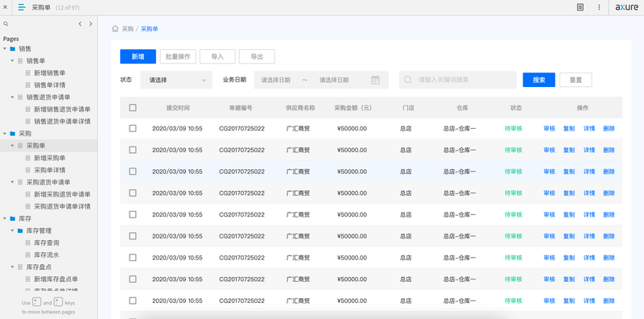Open the 销售单详情 page
Viewport: 644px width, 319px height.
coord(49,85)
